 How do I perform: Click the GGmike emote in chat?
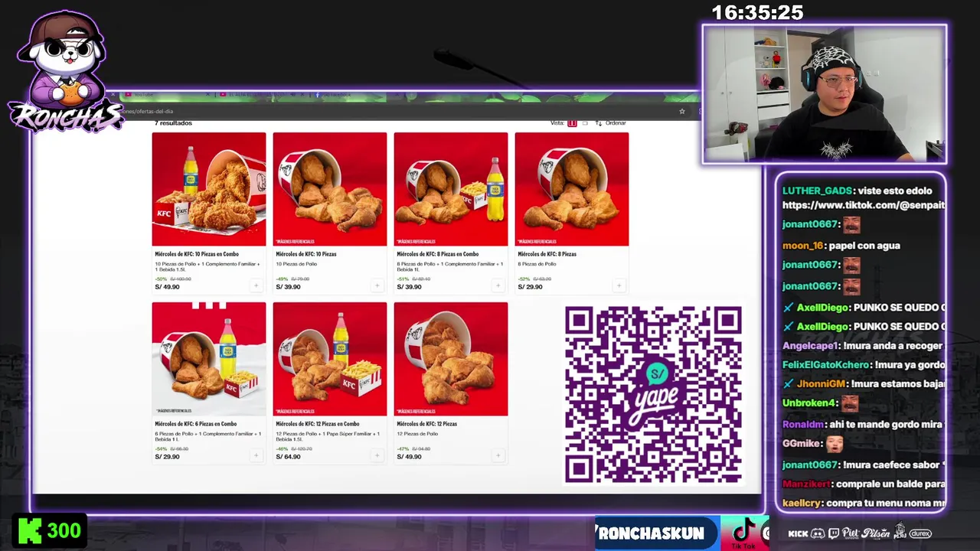click(835, 443)
